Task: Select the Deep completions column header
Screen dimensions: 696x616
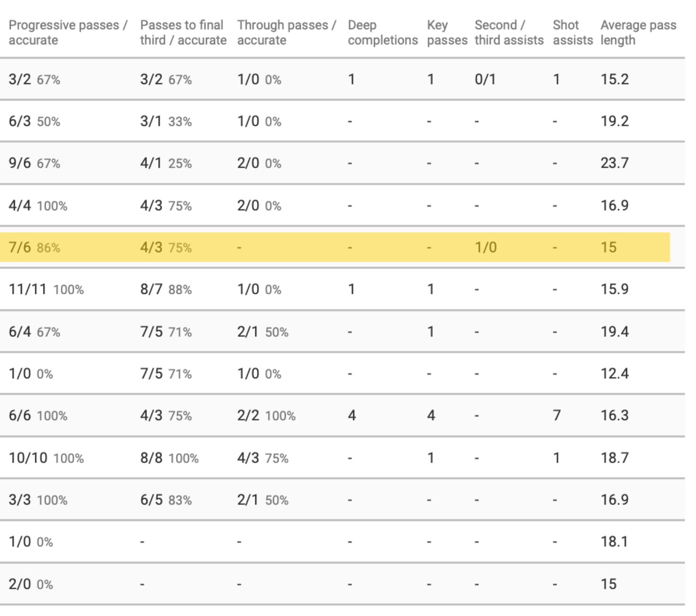Action: [382, 32]
